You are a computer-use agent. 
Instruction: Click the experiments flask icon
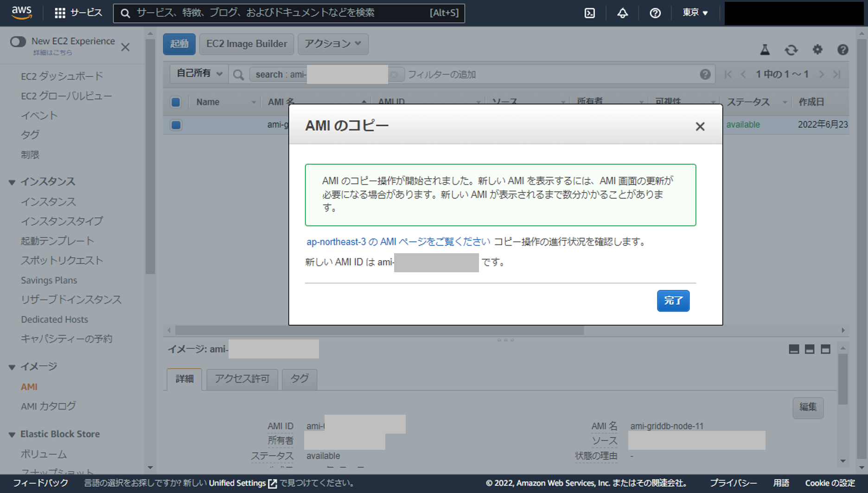[x=765, y=50]
